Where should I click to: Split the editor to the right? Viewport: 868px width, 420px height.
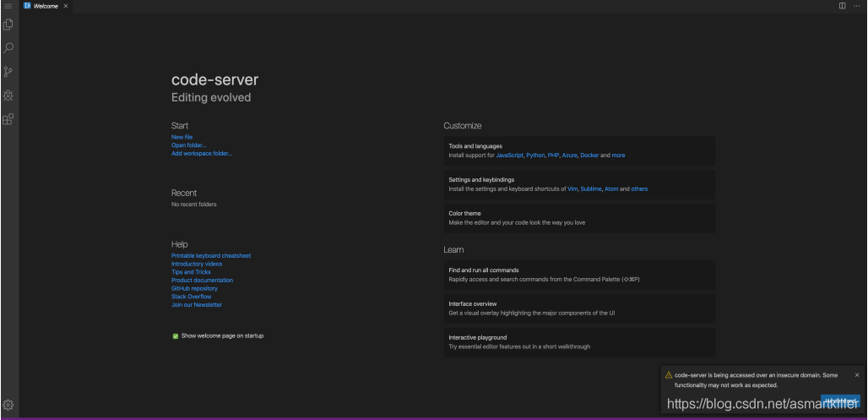(842, 6)
